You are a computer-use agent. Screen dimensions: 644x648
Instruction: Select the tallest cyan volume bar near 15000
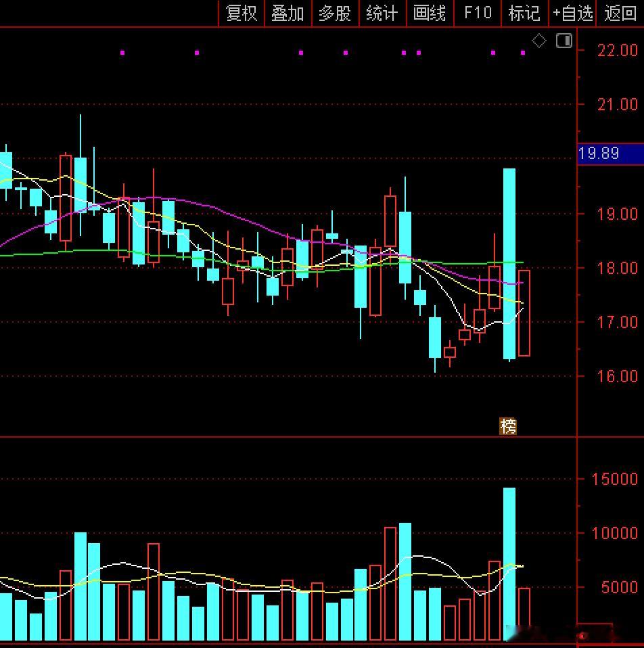coord(509,563)
